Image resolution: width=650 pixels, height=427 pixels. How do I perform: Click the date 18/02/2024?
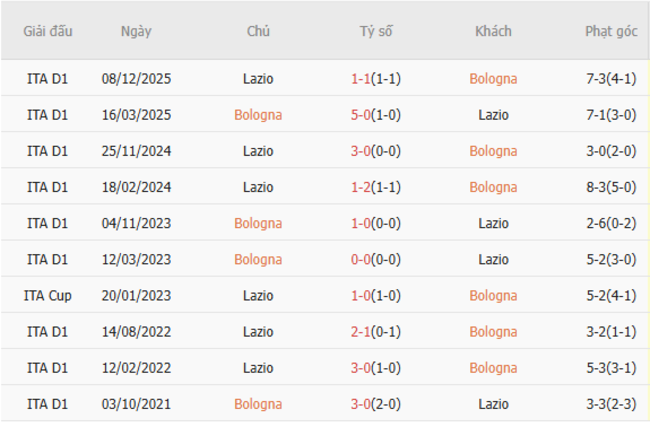tap(136, 187)
